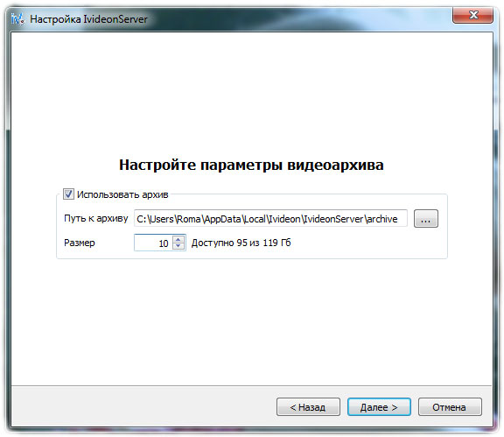Click inside the Размер value field
This screenshot has width=504, height=437.
(x=153, y=243)
